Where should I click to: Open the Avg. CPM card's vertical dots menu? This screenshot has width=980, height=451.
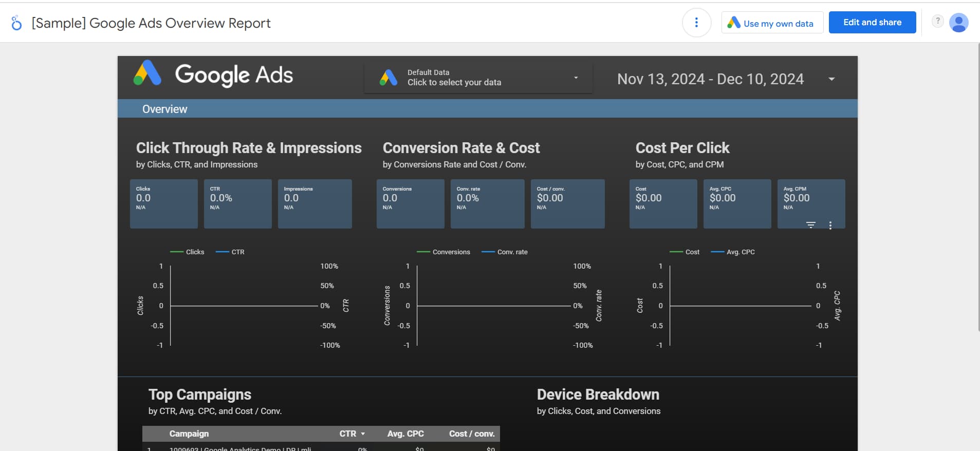click(x=830, y=225)
